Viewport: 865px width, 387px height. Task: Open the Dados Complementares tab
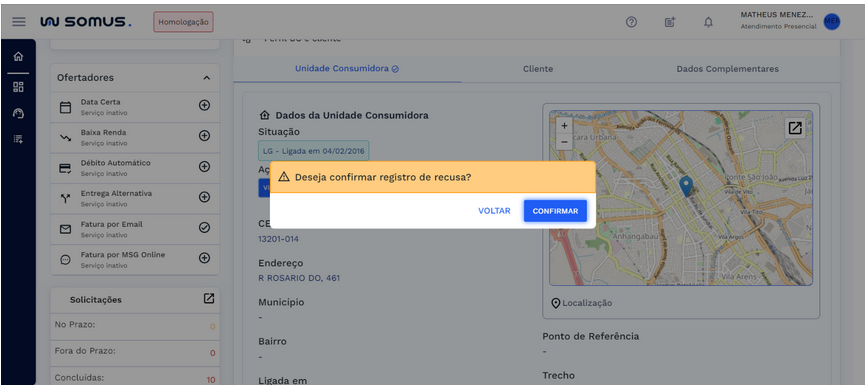(727, 69)
